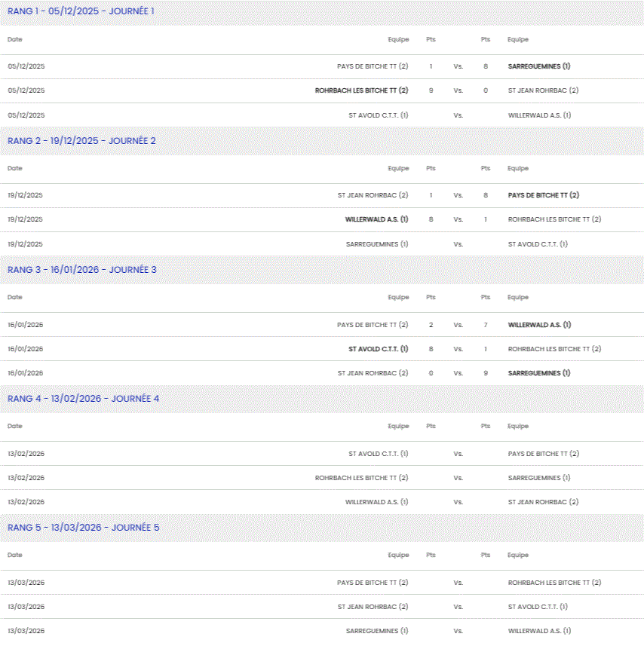This screenshot has height=646, width=644.
Task: Select SARREGUEMINES (1) in the Journée 4 fixture
Action: 538,478
